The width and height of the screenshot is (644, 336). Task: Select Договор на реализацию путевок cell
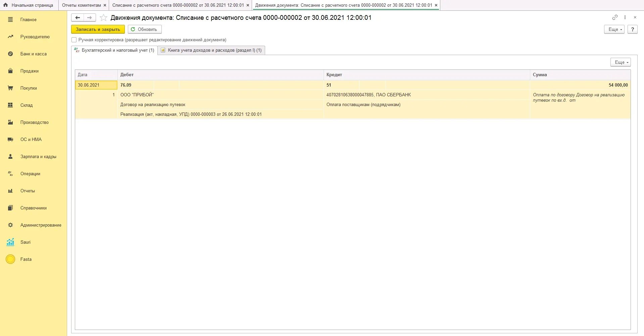[x=220, y=105]
